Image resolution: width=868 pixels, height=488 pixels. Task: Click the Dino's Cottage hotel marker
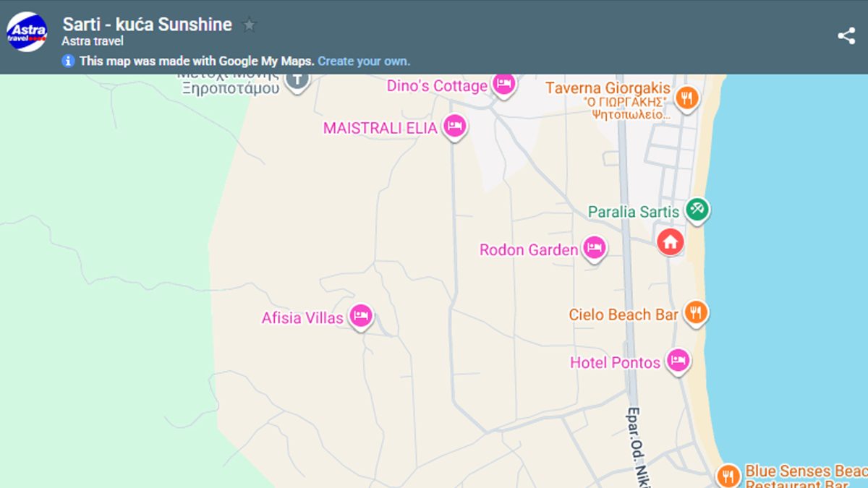[503, 84]
